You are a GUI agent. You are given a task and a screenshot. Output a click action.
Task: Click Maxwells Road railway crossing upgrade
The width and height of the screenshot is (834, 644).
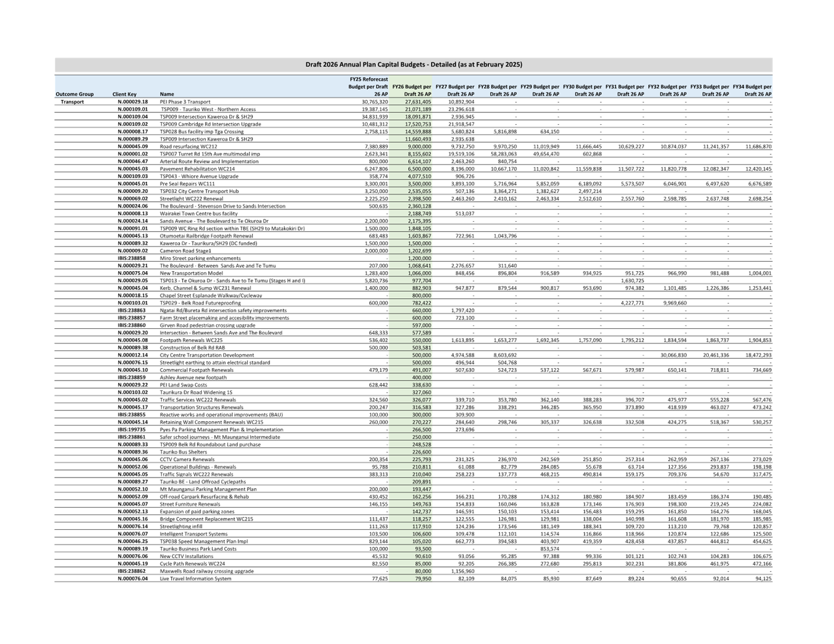[x=206, y=571]
